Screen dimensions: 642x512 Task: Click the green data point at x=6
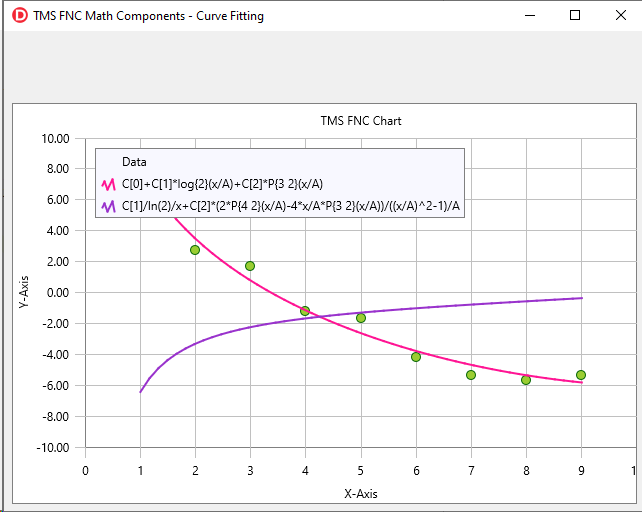(x=416, y=357)
